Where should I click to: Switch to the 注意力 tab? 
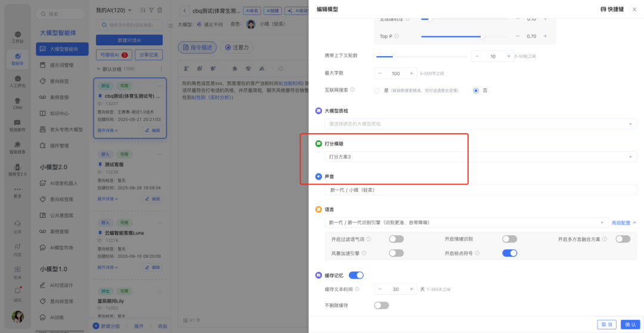[x=236, y=47]
